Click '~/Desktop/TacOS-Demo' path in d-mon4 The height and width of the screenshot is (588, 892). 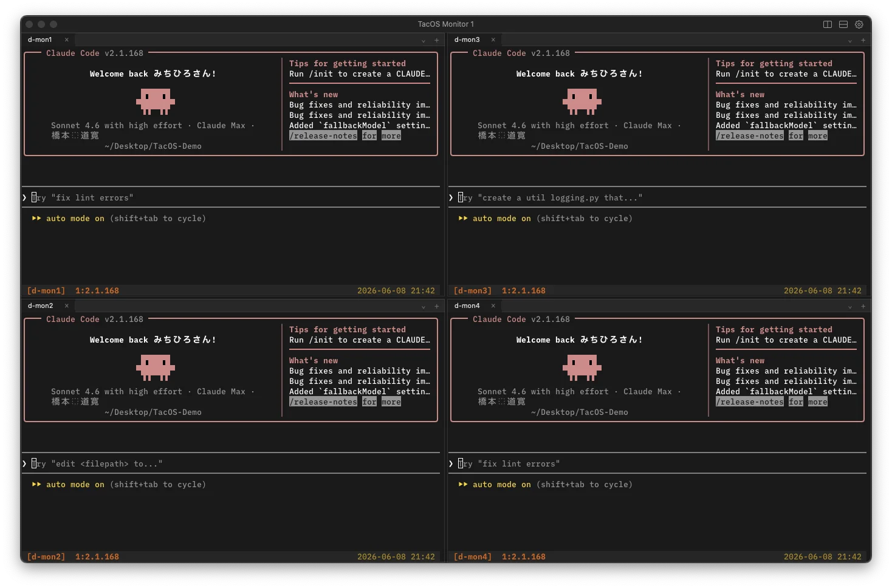point(580,412)
